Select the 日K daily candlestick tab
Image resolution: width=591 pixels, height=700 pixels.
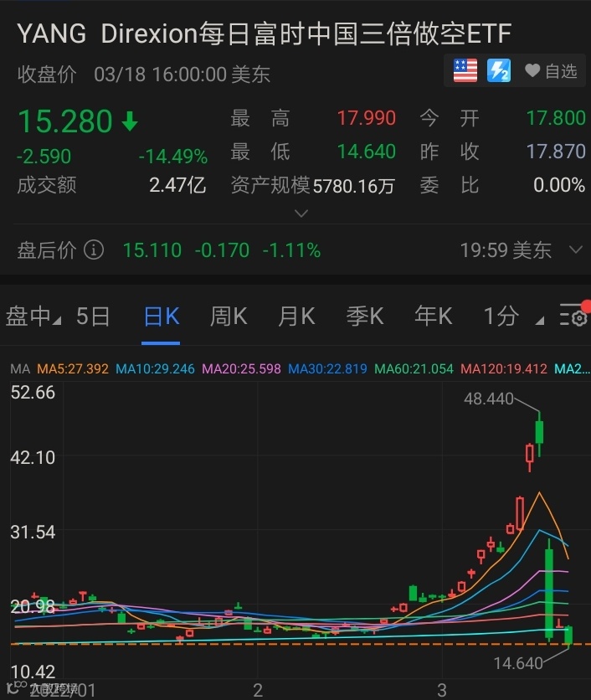(161, 317)
